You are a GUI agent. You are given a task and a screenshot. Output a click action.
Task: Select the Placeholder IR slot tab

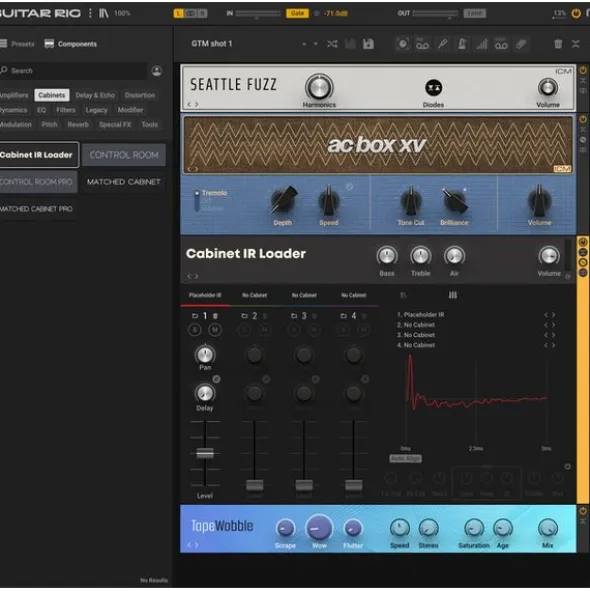(x=205, y=295)
